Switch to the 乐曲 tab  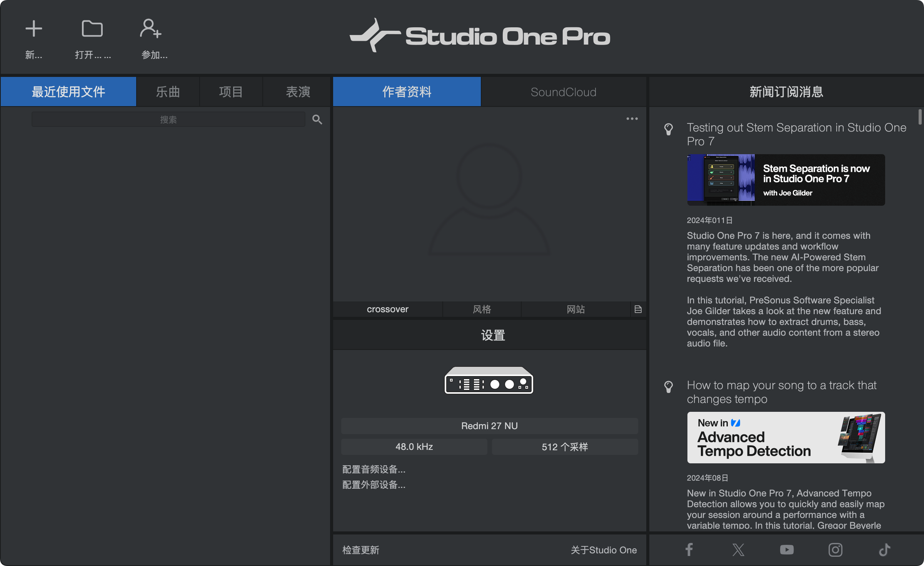tap(168, 92)
